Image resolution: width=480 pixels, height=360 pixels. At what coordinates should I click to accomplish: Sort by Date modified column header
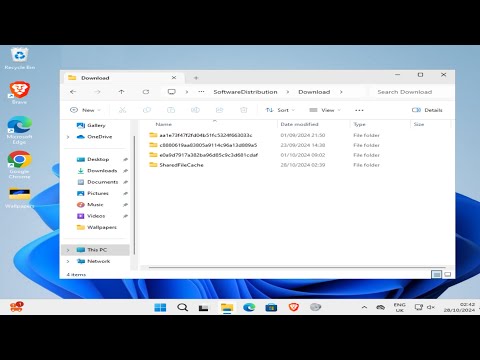coord(299,124)
